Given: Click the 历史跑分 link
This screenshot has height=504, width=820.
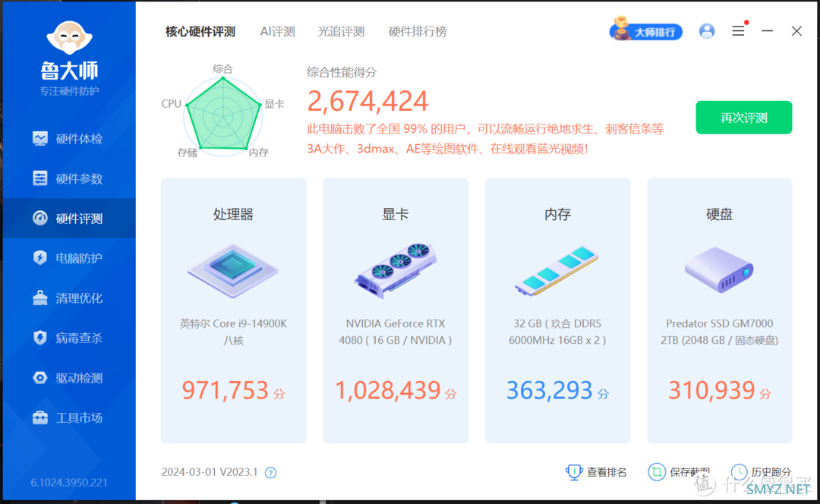Looking at the screenshot, I should pyautogui.click(x=771, y=472).
